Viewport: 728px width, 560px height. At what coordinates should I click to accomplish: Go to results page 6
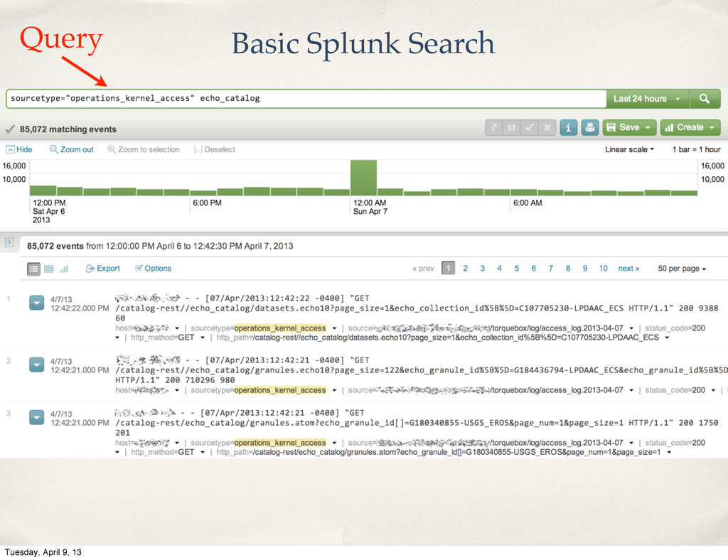(533, 269)
